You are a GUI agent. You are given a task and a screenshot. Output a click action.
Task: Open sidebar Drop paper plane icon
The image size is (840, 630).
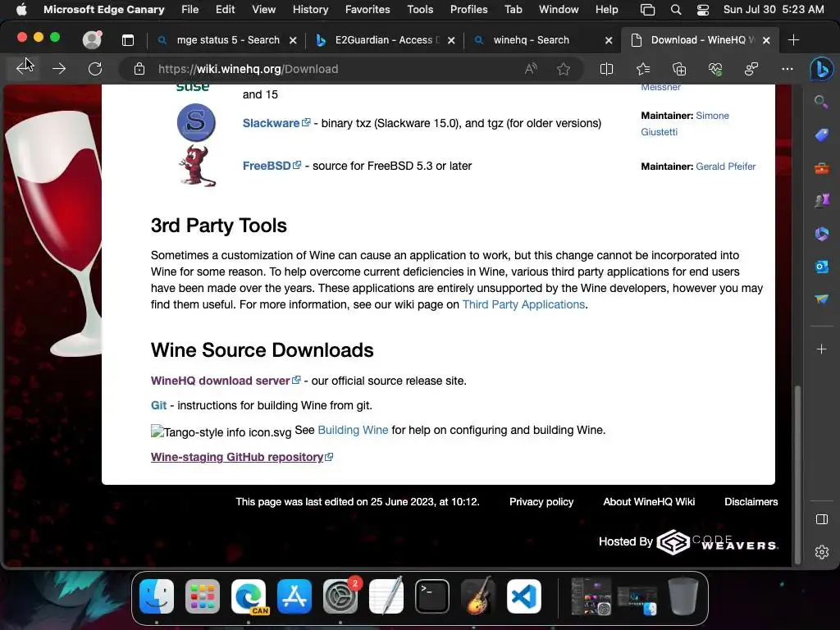click(x=821, y=299)
